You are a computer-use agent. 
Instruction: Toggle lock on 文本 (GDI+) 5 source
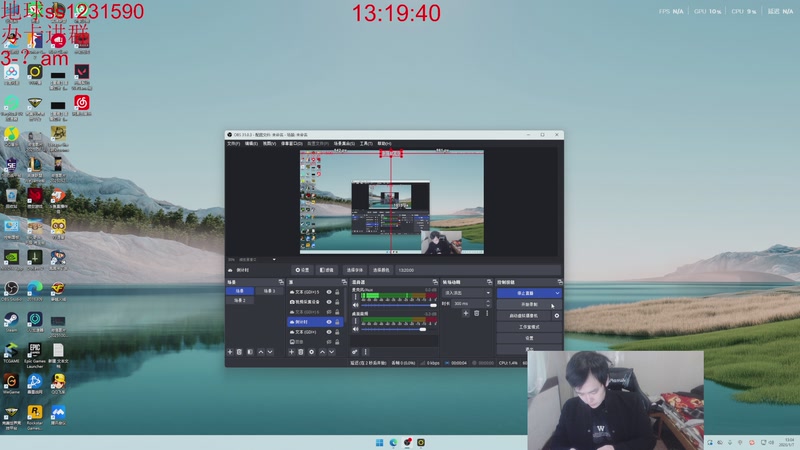(337, 292)
